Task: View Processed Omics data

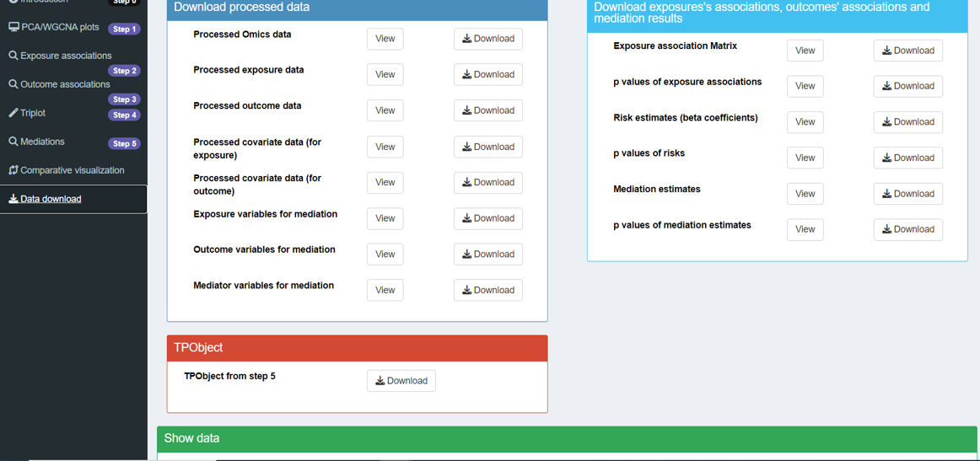Action: (385, 39)
